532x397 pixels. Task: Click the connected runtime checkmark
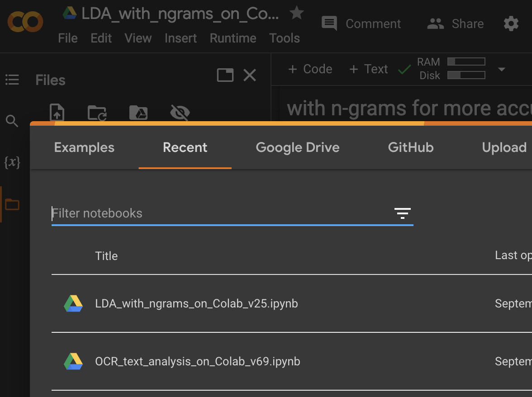pyautogui.click(x=404, y=69)
